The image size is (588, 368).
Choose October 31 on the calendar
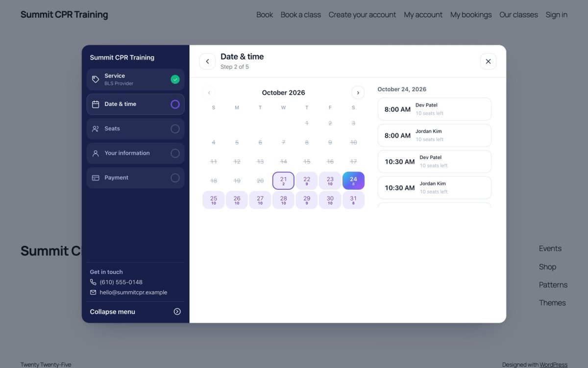pyautogui.click(x=353, y=200)
